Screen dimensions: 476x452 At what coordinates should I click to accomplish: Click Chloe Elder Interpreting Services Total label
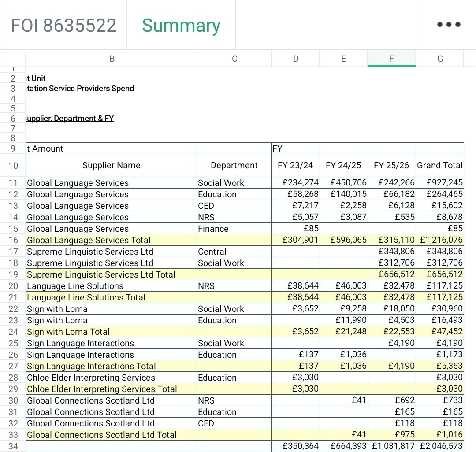point(112,389)
